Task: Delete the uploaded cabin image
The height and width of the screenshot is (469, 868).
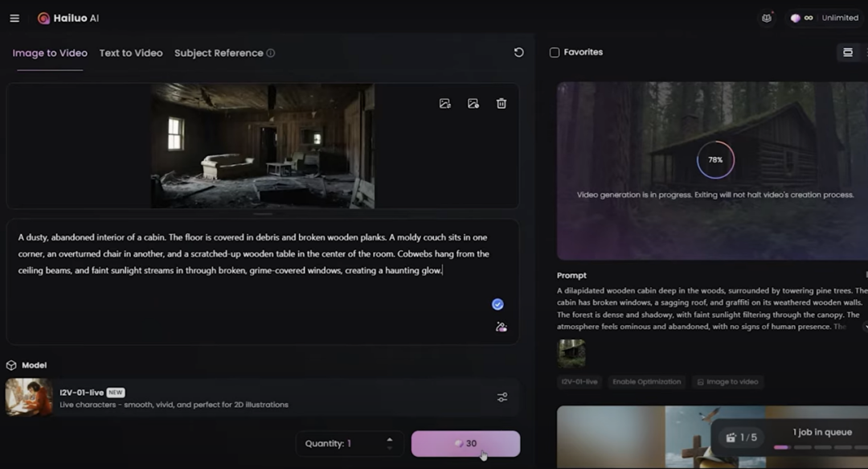Action: [x=502, y=104]
